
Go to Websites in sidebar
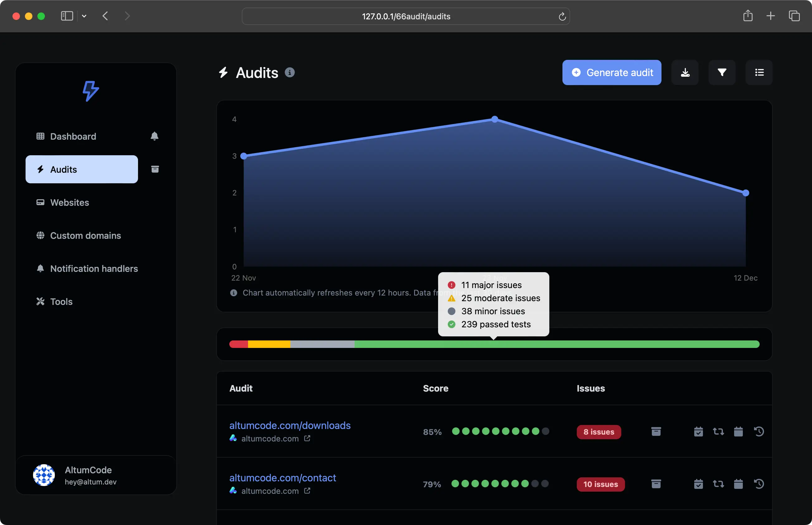69,203
